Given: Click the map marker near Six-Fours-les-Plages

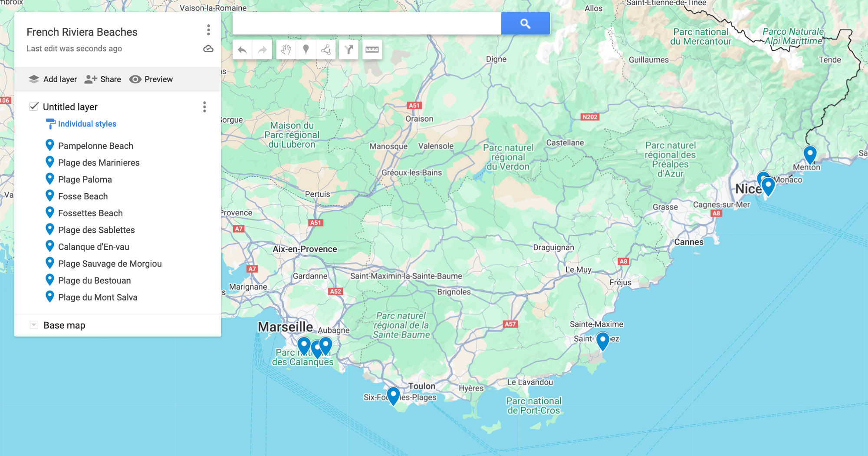Looking at the screenshot, I should 393,397.
